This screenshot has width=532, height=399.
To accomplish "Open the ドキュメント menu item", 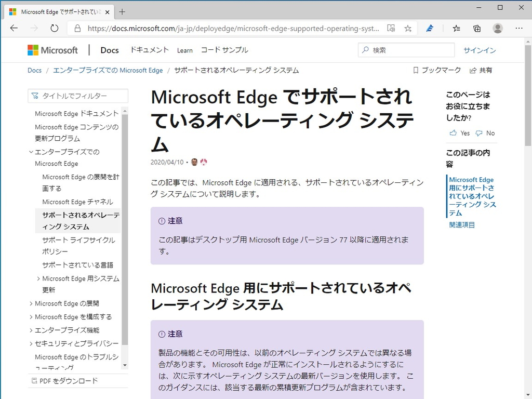I will (x=150, y=50).
